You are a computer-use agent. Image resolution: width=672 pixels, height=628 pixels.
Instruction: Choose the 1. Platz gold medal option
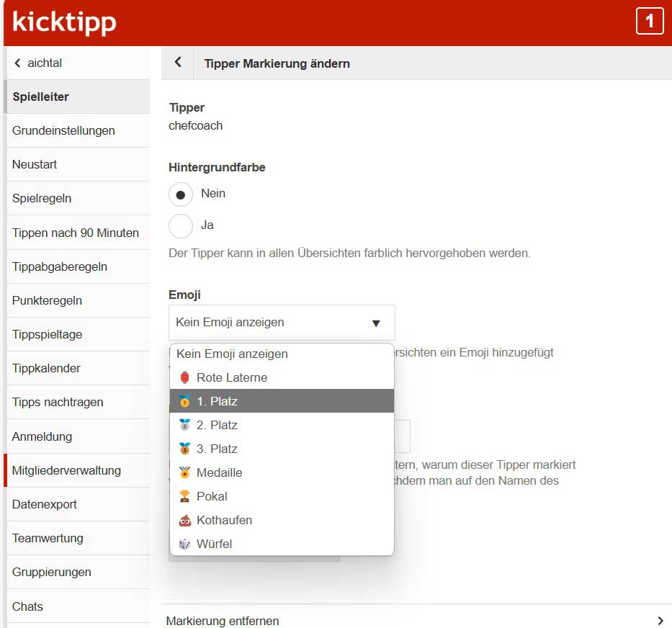[217, 401]
